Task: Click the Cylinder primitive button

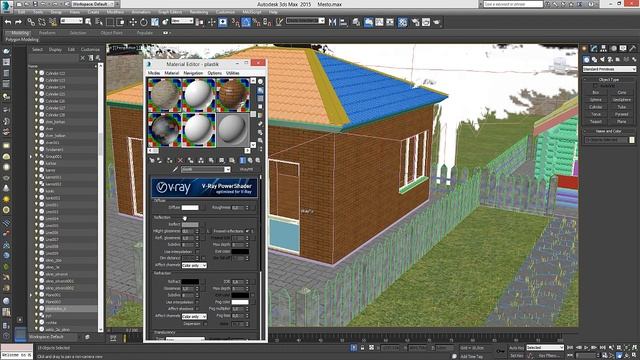Action: point(596,107)
